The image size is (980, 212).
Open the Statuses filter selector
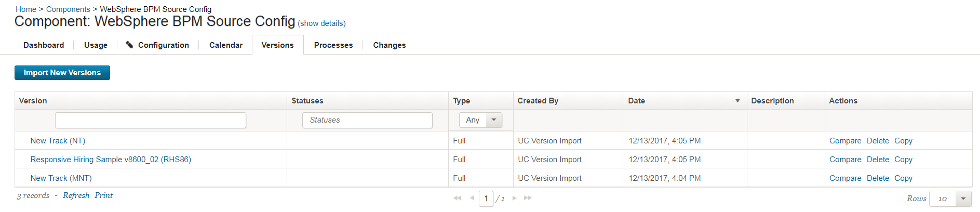tap(367, 120)
